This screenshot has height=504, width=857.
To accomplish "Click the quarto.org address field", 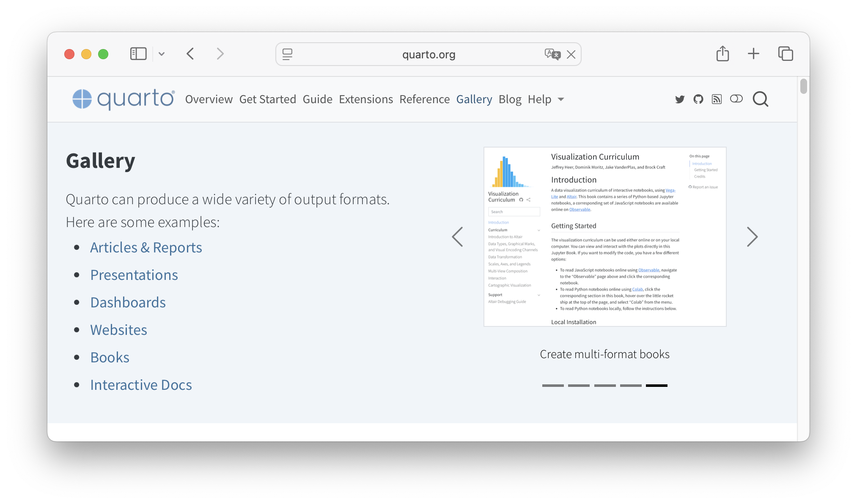I will pos(428,54).
